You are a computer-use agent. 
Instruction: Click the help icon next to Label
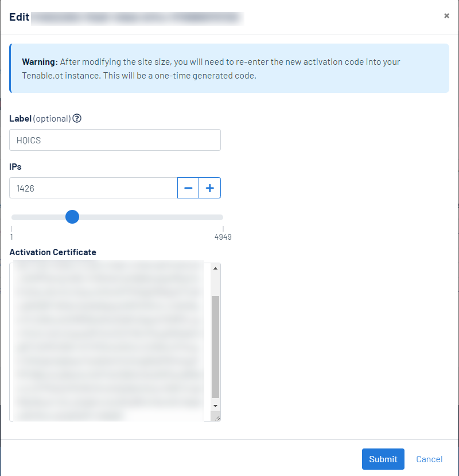77,119
